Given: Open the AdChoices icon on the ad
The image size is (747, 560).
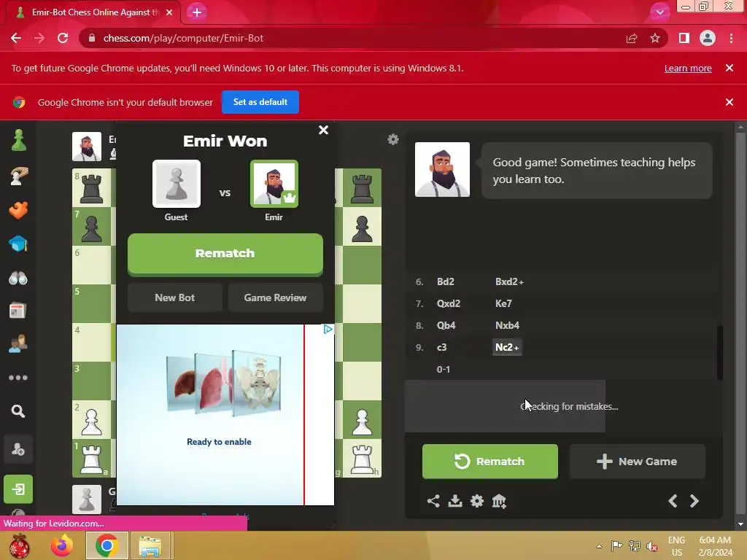Looking at the screenshot, I should 328,330.
